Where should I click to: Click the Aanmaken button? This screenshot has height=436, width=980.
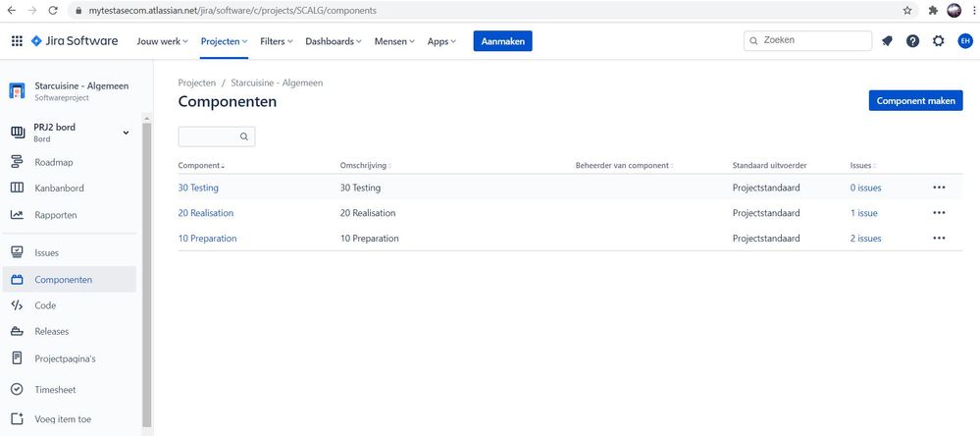point(502,41)
